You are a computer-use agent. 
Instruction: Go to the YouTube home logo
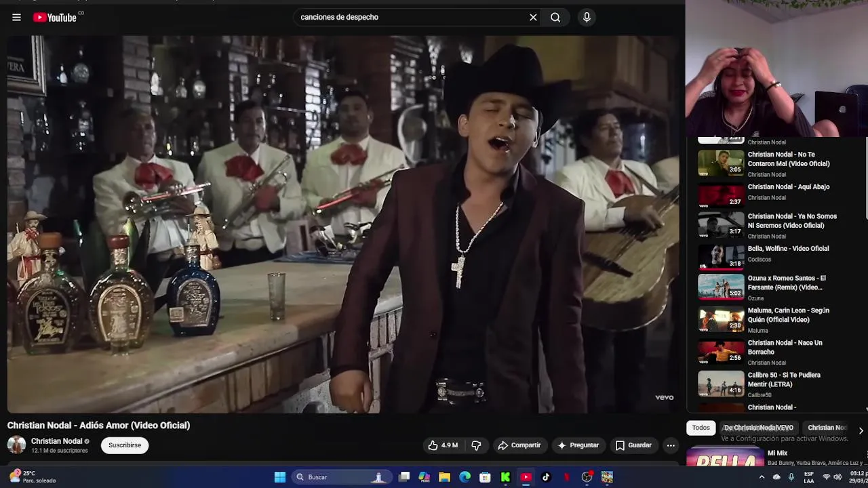click(55, 18)
